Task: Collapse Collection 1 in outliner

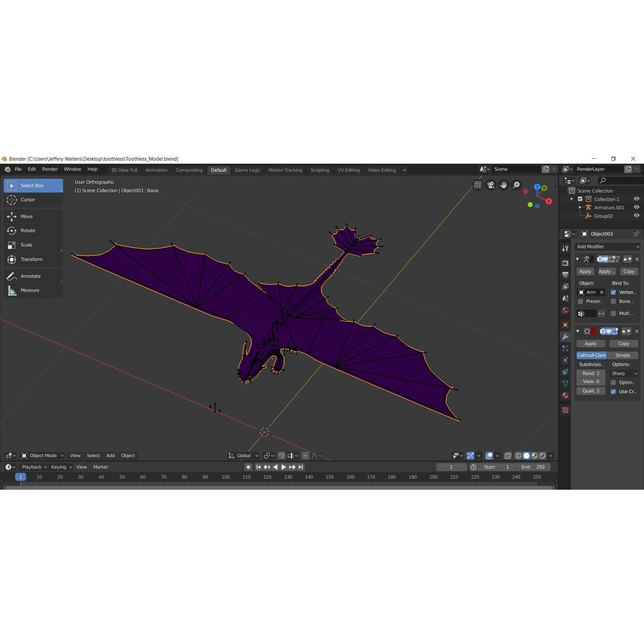Action: pyautogui.click(x=572, y=199)
